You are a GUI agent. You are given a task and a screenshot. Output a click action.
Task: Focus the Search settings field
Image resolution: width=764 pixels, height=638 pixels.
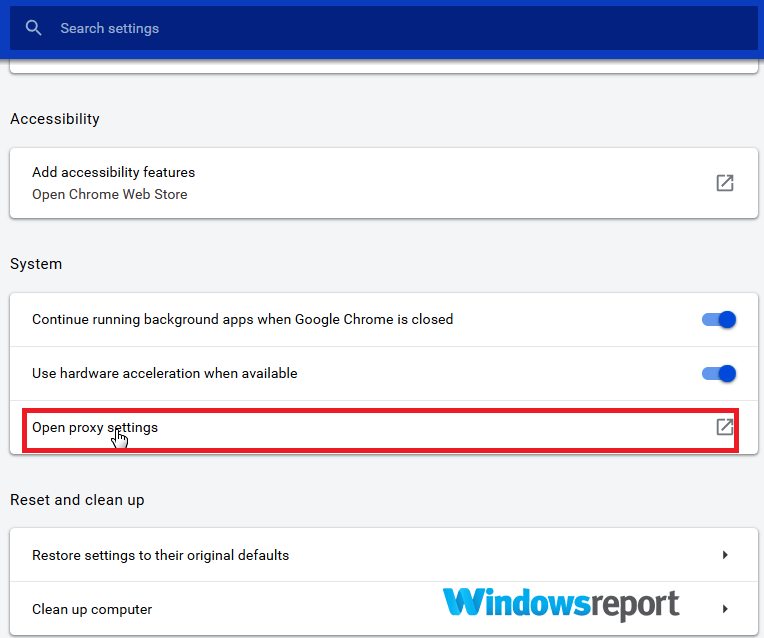(383, 28)
